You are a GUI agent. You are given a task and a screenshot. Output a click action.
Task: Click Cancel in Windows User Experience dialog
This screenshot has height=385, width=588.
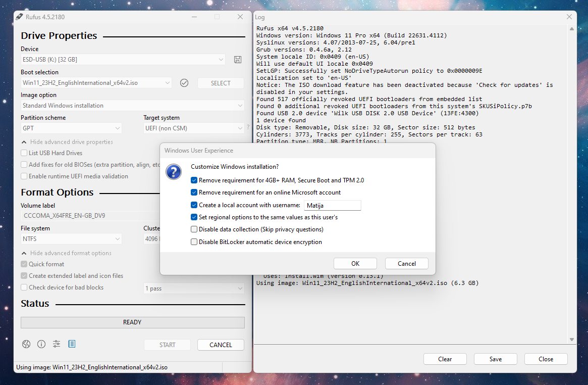tap(406, 264)
